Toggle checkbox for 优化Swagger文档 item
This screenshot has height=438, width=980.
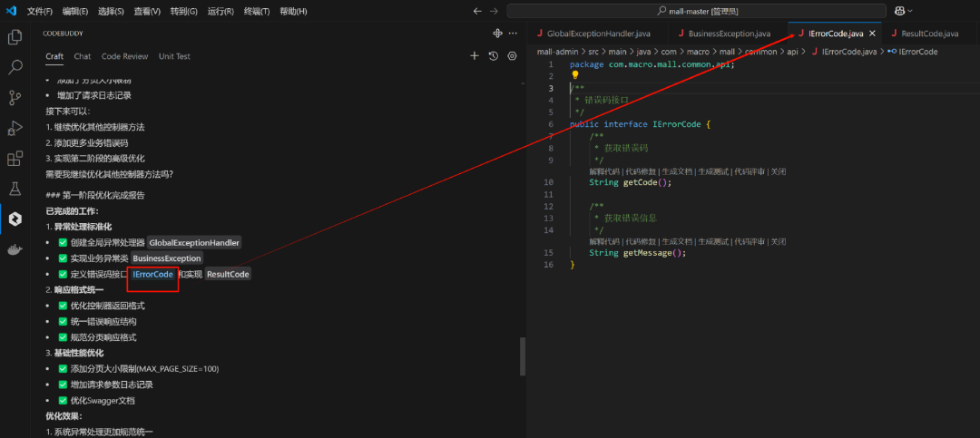pos(63,400)
